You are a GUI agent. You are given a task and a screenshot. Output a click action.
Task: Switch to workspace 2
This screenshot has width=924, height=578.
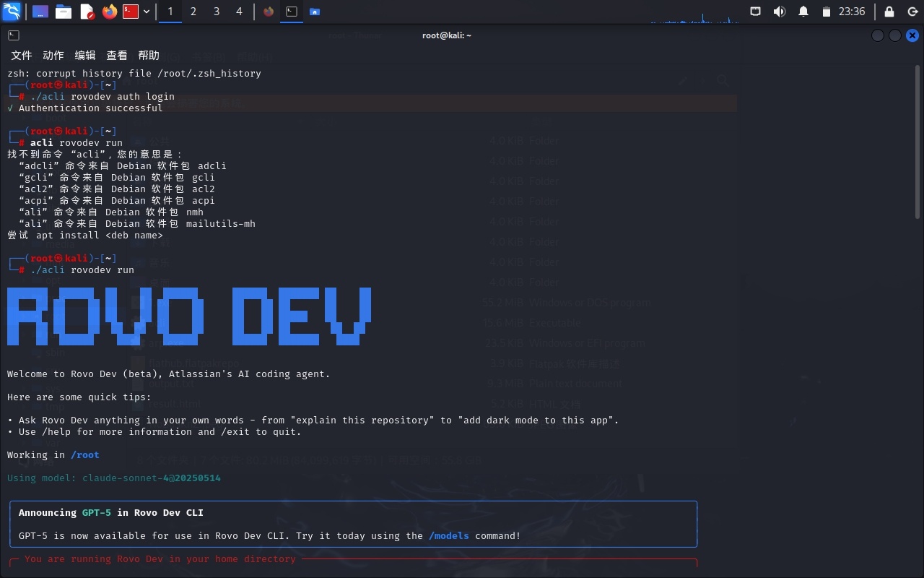193,12
